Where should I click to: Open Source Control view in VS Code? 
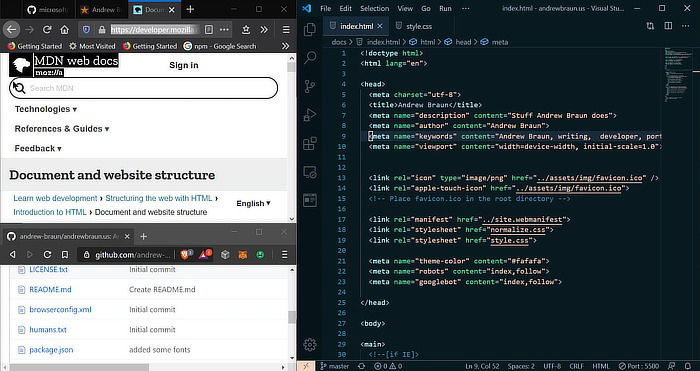310,86
